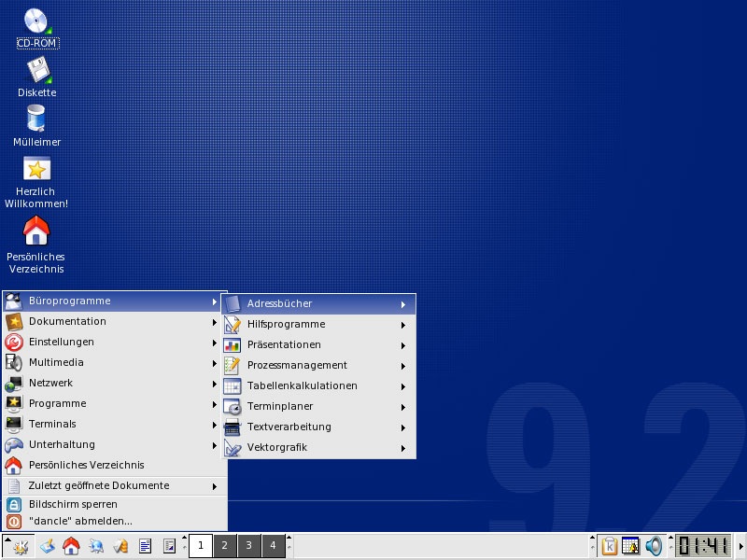Switch to virtual desktop 3

point(249,545)
